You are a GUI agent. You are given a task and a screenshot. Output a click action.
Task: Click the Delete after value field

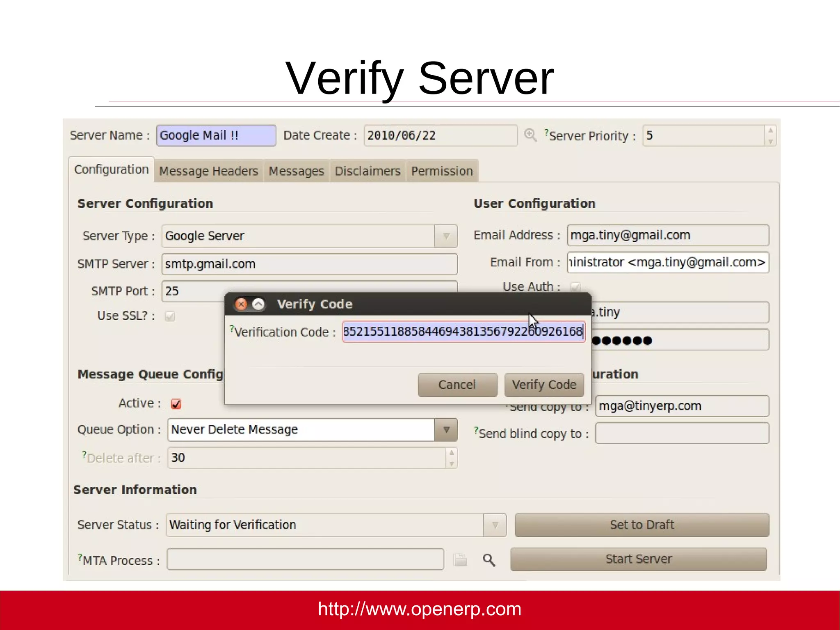pyautogui.click(x=307, y=458)
